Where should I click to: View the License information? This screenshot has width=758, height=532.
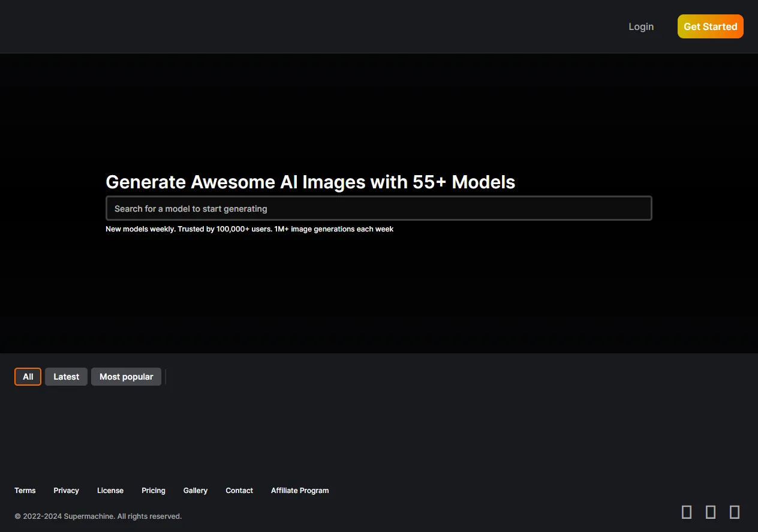pos(110,490)
